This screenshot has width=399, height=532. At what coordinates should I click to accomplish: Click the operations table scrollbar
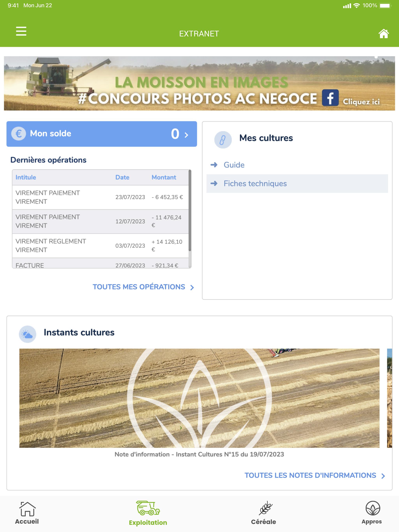pos(190,211)
